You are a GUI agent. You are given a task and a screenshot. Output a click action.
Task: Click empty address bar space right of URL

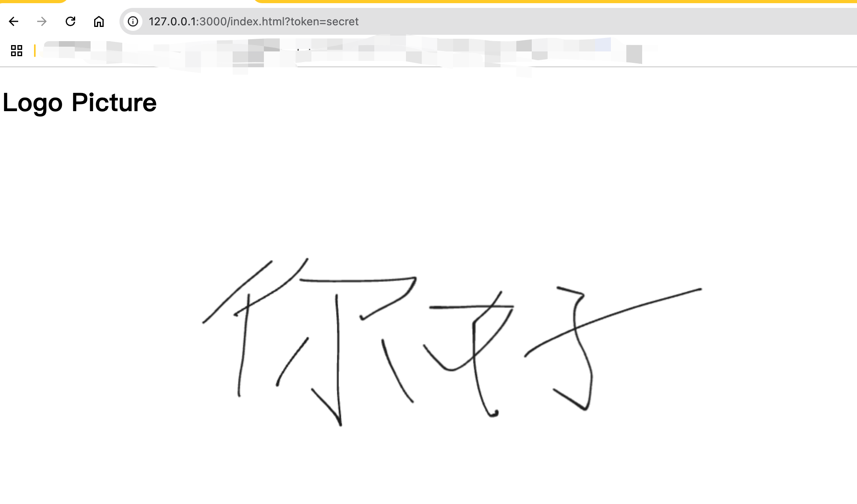pyautogui.click(x=593, y=21)
